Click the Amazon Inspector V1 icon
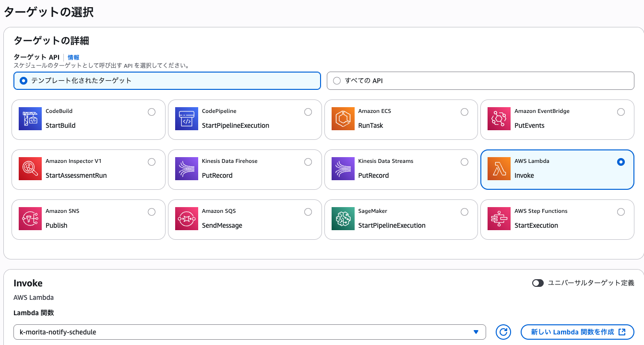The image size is (644, 345). coord(31,169)
